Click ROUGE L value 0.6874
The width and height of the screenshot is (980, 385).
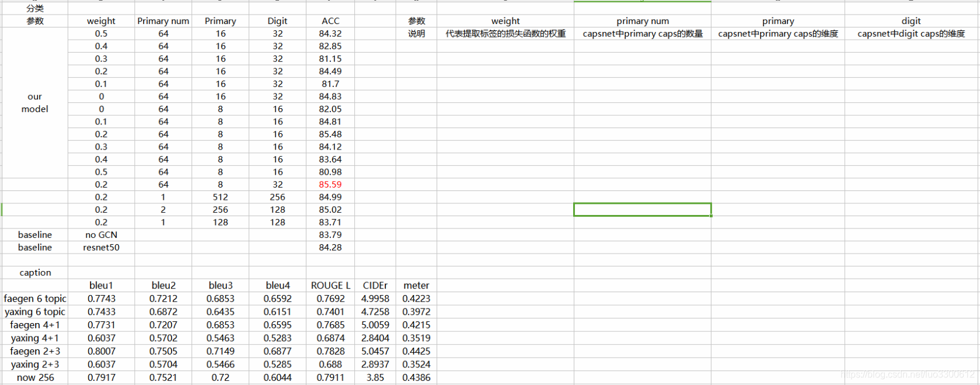click(330, 338)
